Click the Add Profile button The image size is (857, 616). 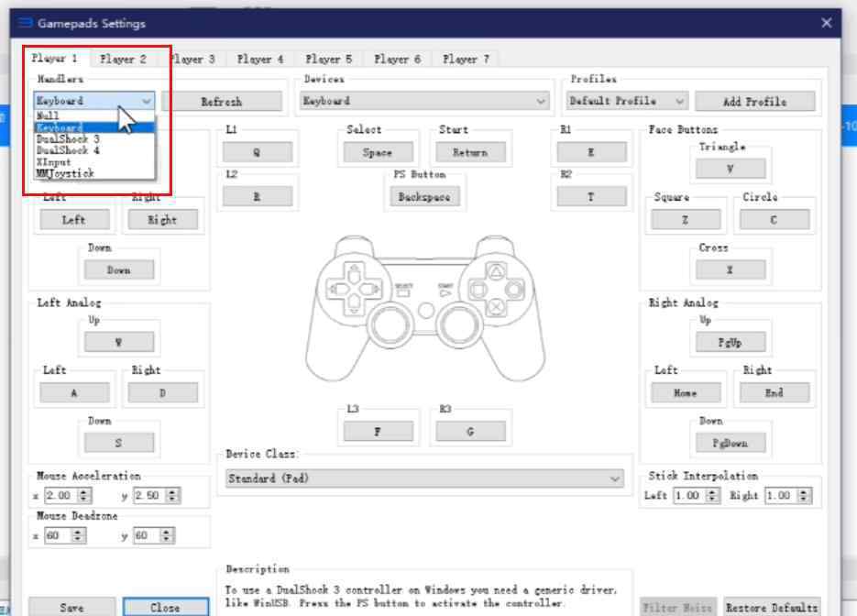point(754,102)
